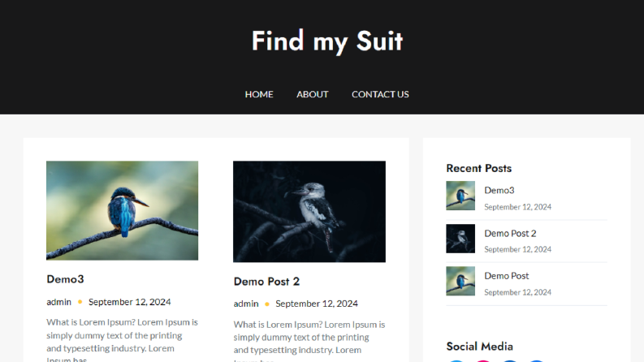Click the September 12, 2024 date under Demo3 title

pos(130,302)
